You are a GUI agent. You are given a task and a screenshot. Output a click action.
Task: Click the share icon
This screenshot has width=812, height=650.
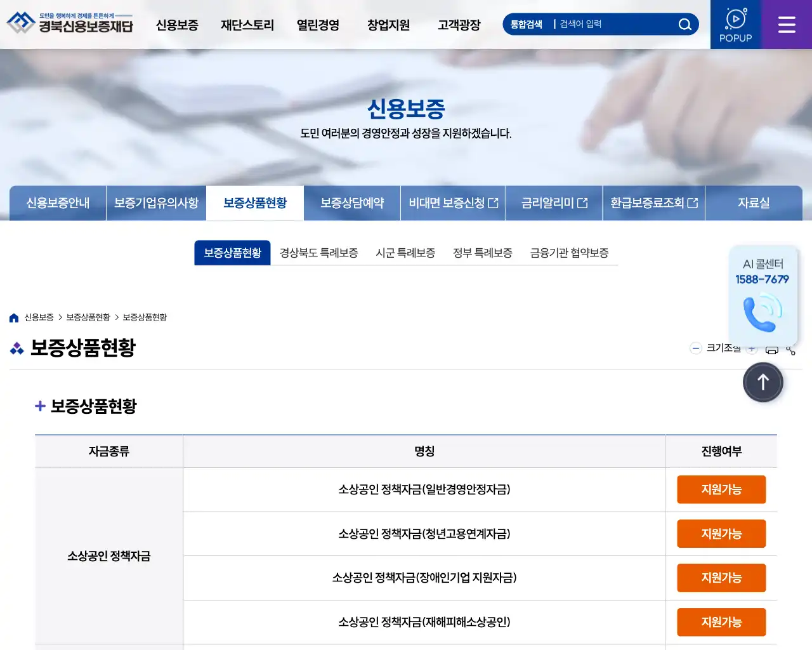[x=790, y=350]
